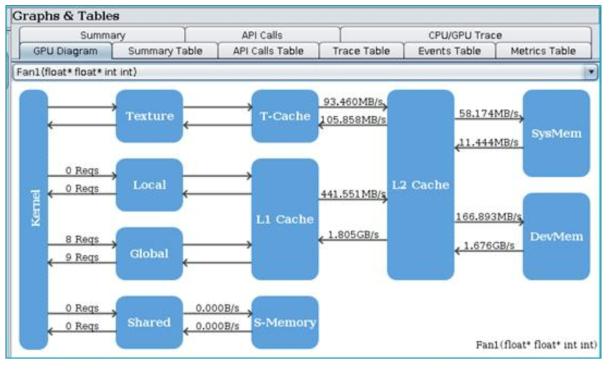Select the GPU Diagram tab
The height and width of the screenshot is (365, 611).
coord(65,51)
